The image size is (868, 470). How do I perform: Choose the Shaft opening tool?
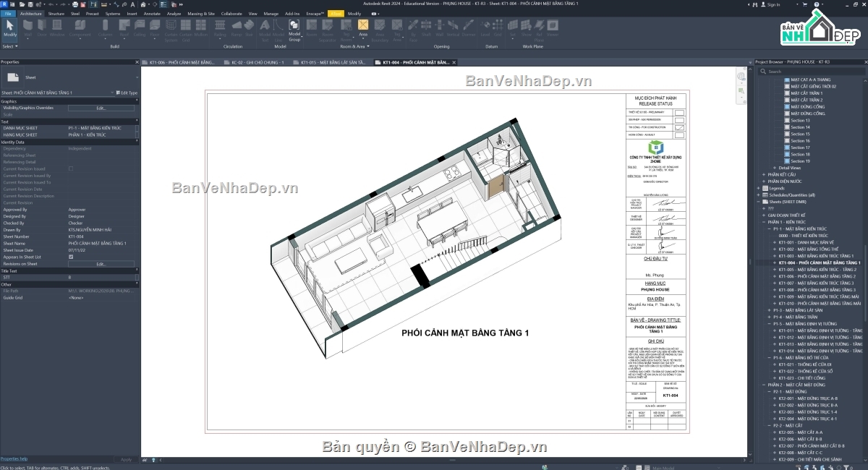427,29
